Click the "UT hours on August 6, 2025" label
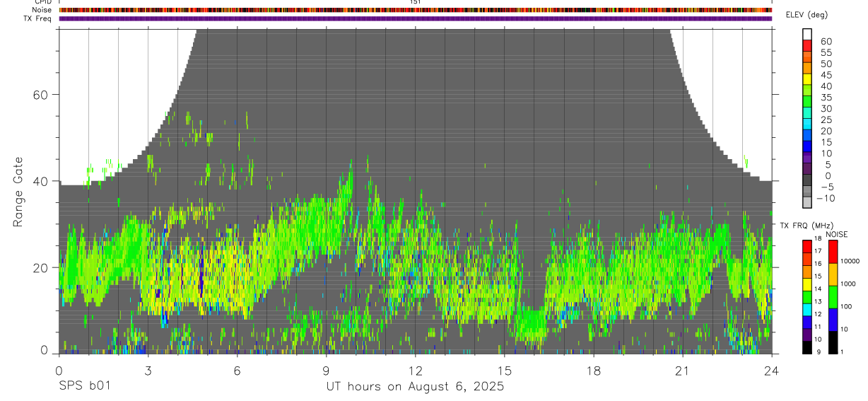Image resolution: width=868 pixels, height=401 pixels. [415, 386]
